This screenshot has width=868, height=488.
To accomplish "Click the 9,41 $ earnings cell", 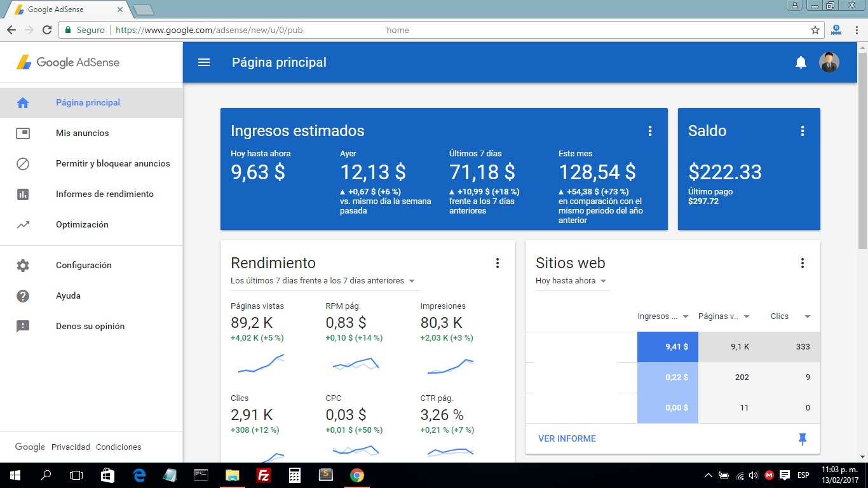I will [x=668, y=347].
